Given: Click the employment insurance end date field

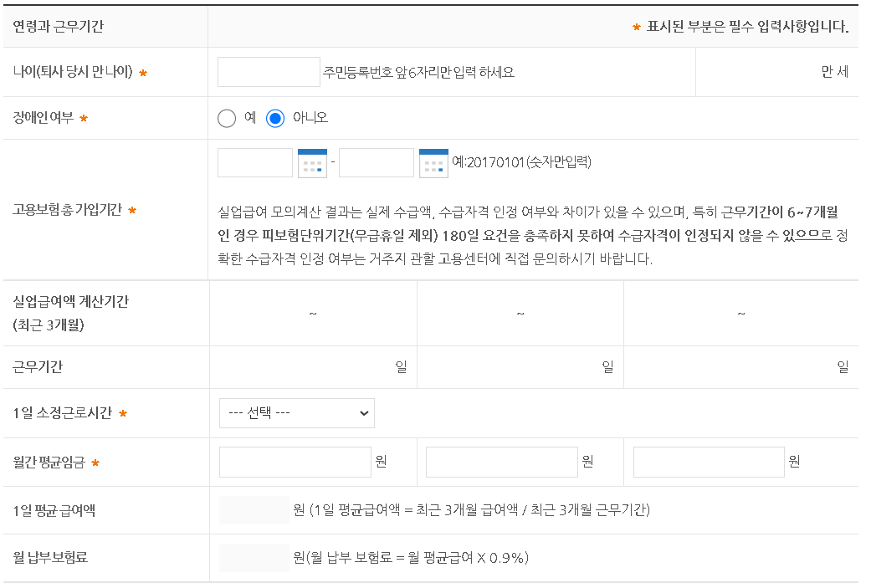Looking at the screenshot, I should click(x=376, y=162).
